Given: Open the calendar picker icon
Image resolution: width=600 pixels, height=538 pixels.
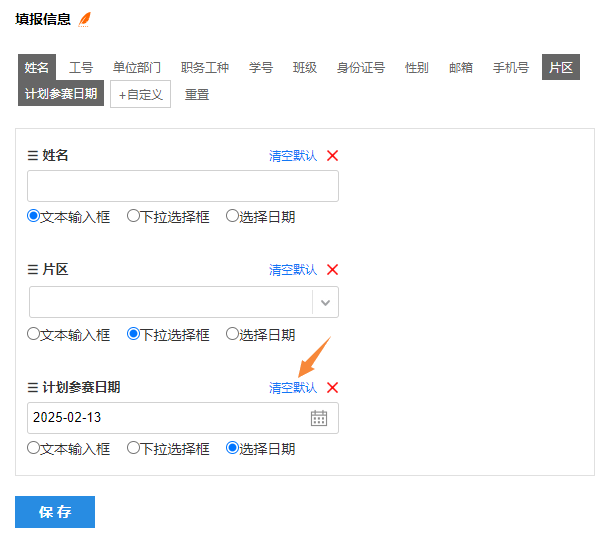Looking at the screenshot, I should tap(319, 418).
